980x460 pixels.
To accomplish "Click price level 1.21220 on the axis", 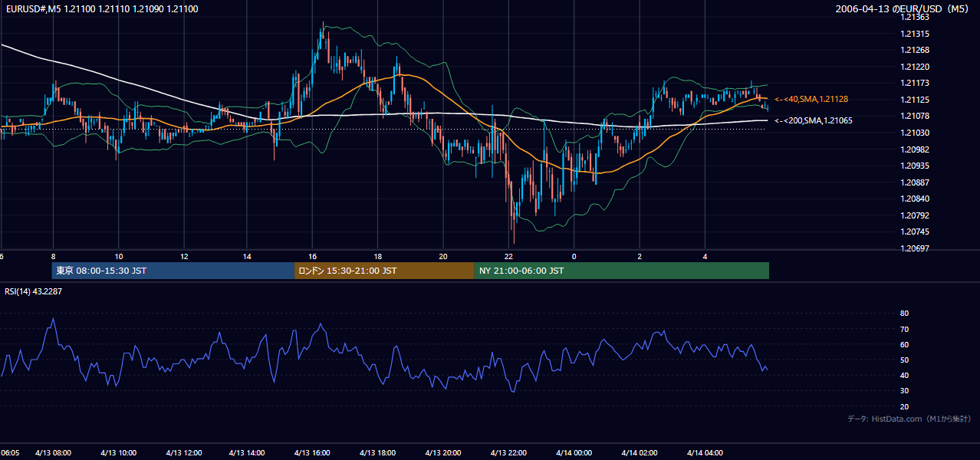I will pyautogui.click(x=916, y=67).
